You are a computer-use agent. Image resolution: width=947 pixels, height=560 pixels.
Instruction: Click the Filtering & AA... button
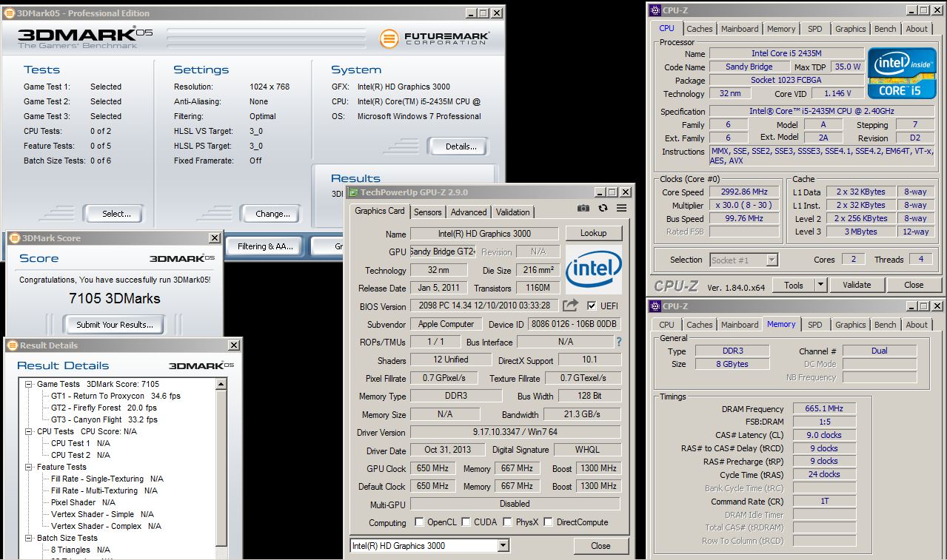tap(266, 246)
